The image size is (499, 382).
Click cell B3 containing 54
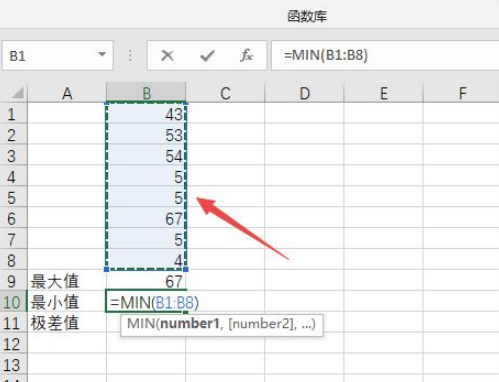pos(146,155)
